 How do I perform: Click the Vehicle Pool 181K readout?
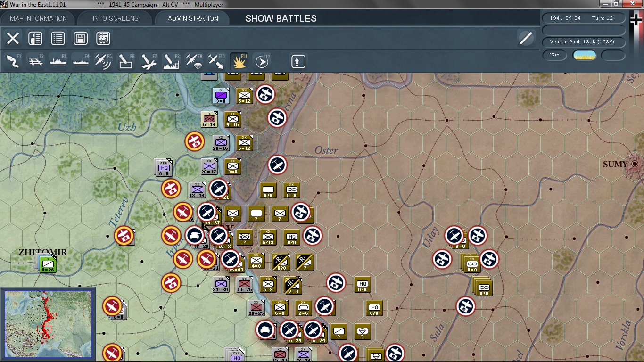coord(584,42)
